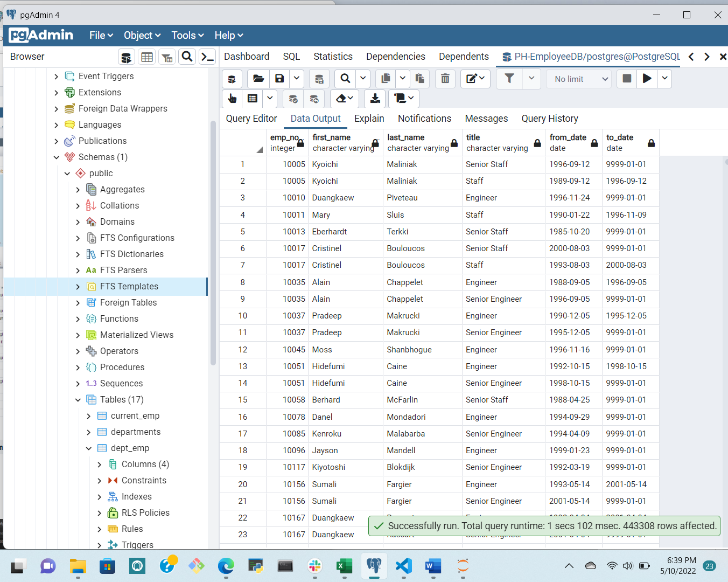The width and height of the screenshot is (728, 582).
Task: Collapse the dept_emp table node
Action: (89, 448)
